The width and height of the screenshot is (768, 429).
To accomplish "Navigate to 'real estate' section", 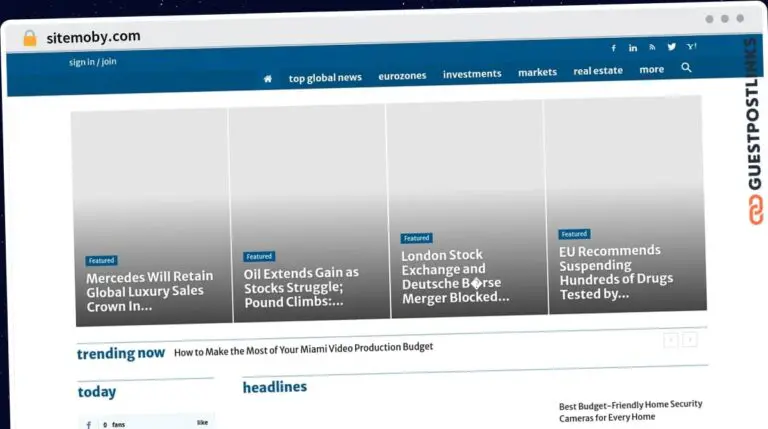I will [x=598, y=71].
